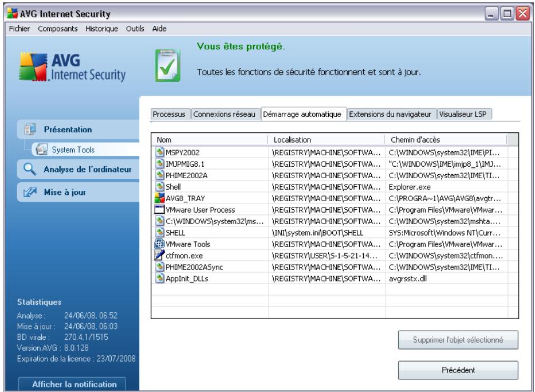Viewport: 535px width, 392px height.
Task: Click the System Tools icon
Action: (42, 150)
